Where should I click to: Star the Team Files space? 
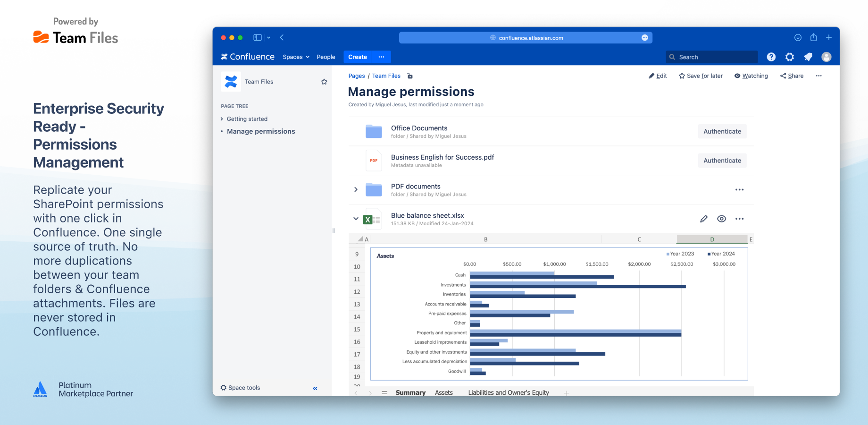point(324,81)
